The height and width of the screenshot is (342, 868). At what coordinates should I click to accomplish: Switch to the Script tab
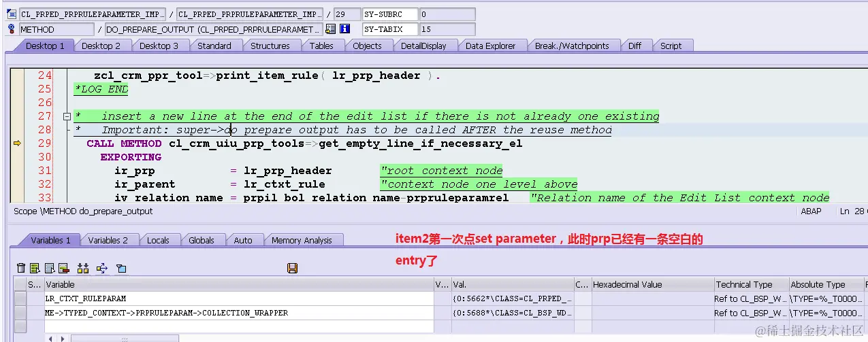tap(671, 46)
